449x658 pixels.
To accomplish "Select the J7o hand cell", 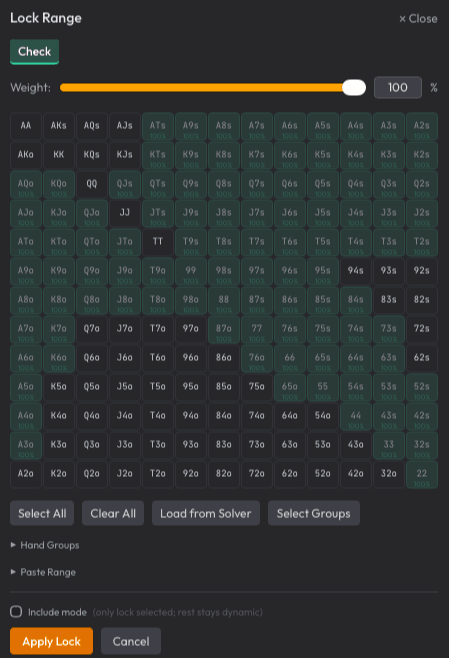I will point(125,329).
